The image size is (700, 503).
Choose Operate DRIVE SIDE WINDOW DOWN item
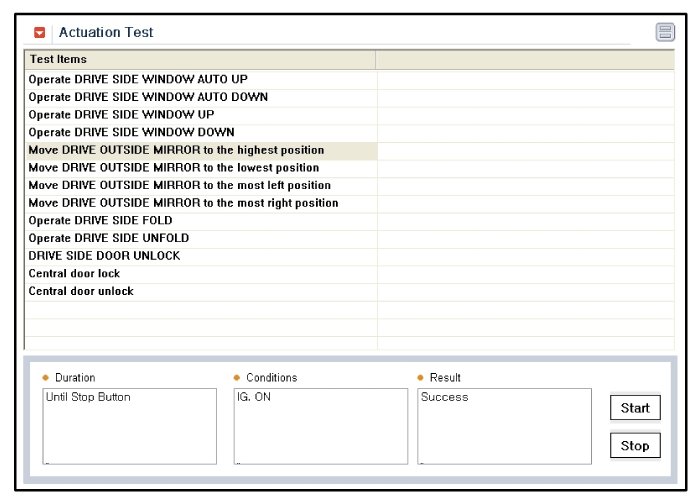(131, 132)
